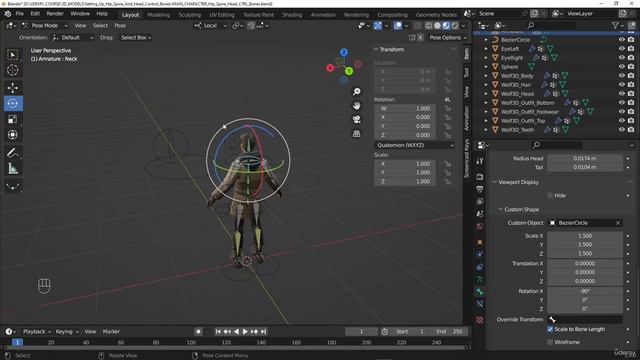The width and height of the screenshot is (640, 360).
Task: Hide Wolf3D_Body in viewport
Action: pyautogui.click(x=622, y=76)
